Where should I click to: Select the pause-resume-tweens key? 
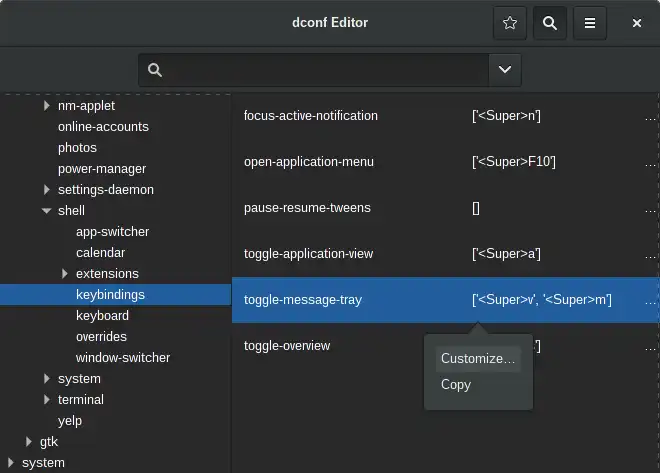[x=307, y=208]
